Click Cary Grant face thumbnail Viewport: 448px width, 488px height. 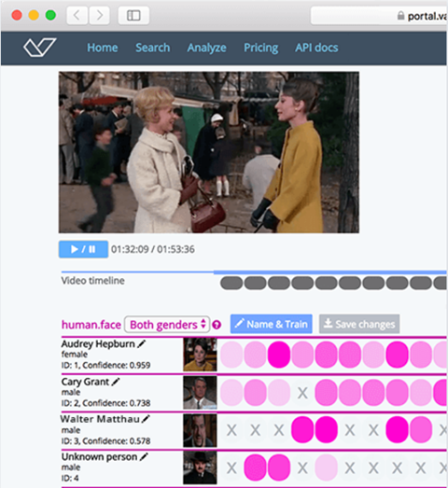200,393
